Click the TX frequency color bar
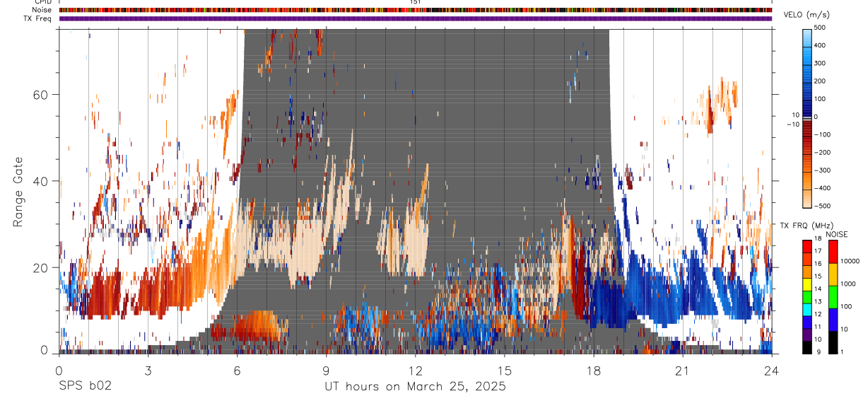868x401 pixels. pos(808,297)
